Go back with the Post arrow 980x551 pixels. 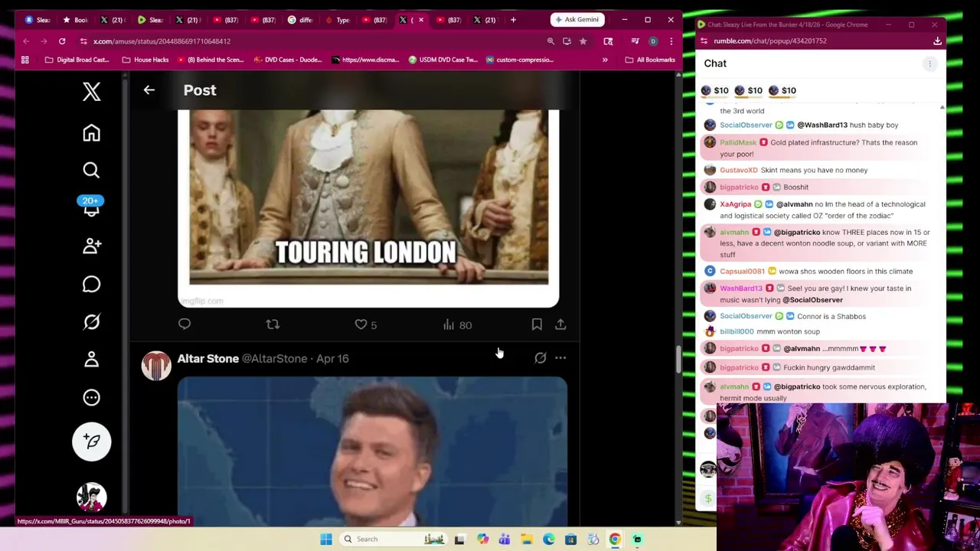[149, 90]
